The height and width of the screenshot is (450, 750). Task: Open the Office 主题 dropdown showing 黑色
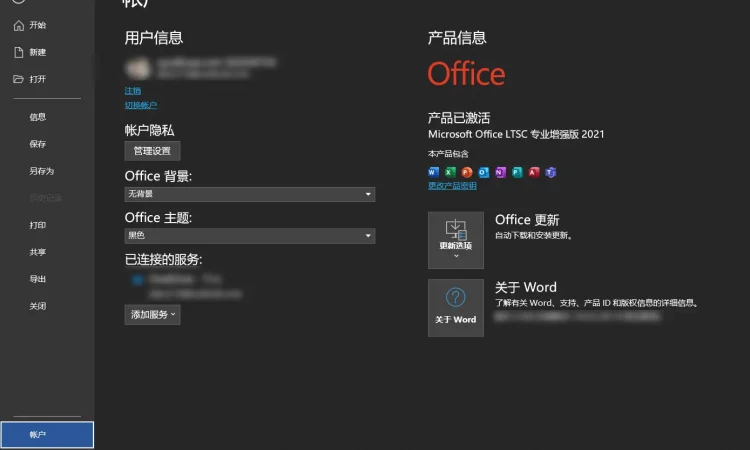250,235
